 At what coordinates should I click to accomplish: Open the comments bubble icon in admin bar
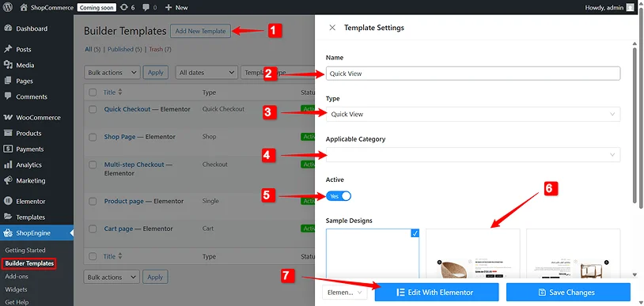coord(146,7)
